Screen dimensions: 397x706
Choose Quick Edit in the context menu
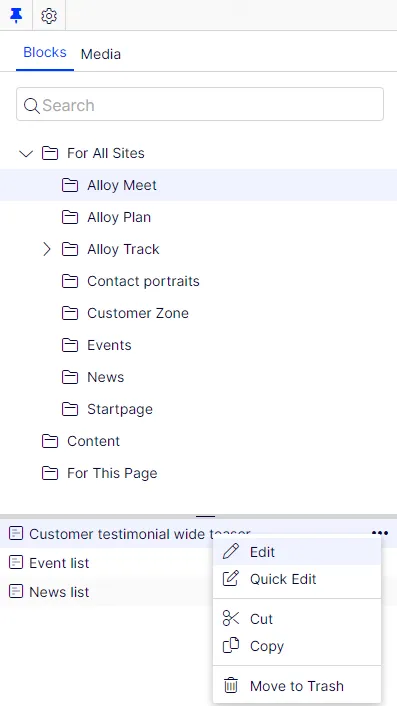click(297, 579)
